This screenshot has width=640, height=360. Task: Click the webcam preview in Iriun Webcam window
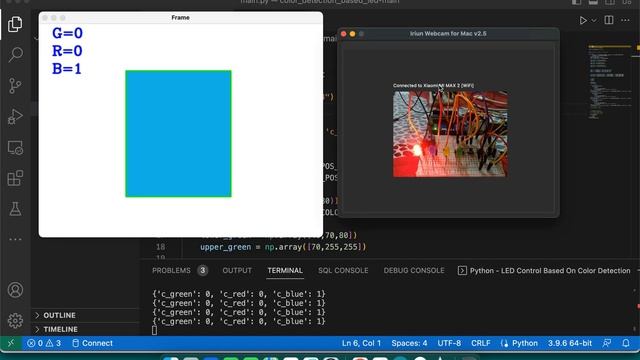(450, 134)
